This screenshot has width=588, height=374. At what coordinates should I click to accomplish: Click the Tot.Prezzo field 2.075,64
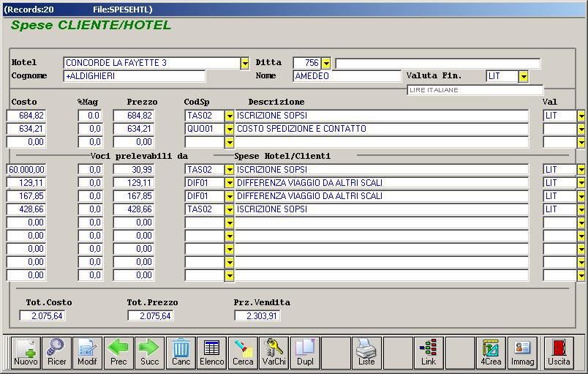(151, 316)
